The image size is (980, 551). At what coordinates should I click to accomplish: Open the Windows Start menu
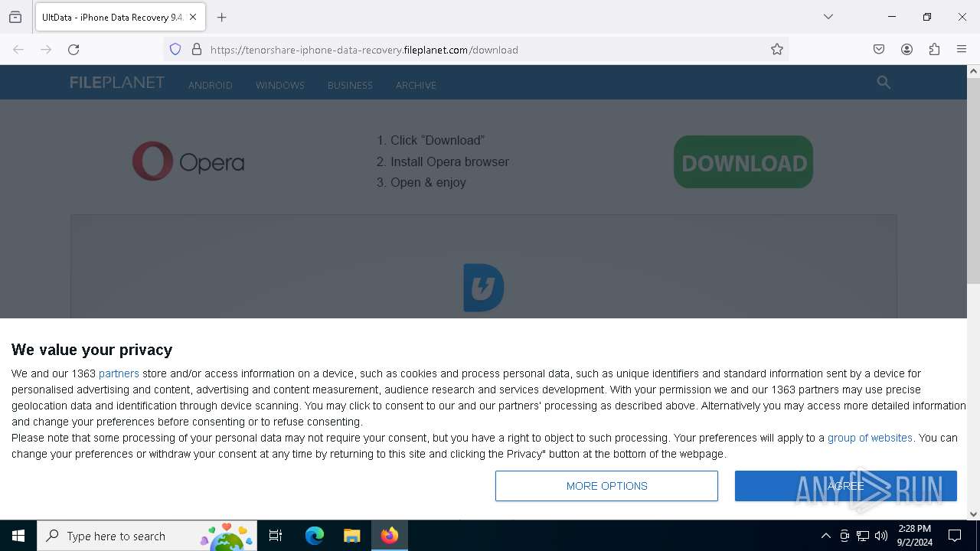point(18,536)
